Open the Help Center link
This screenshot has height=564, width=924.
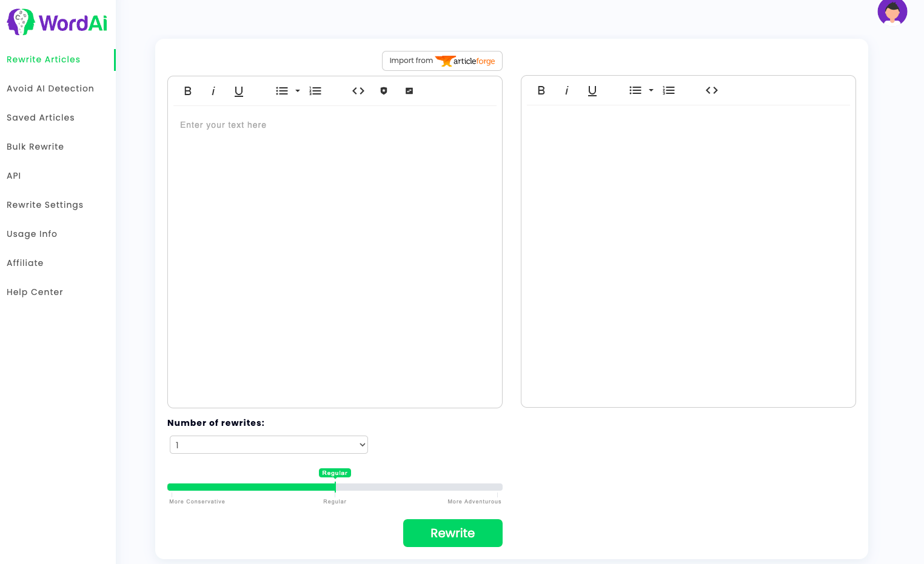coord(35,292)
